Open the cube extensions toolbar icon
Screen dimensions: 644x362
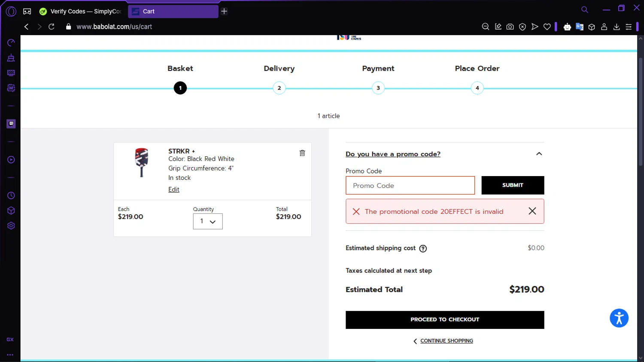592,27
